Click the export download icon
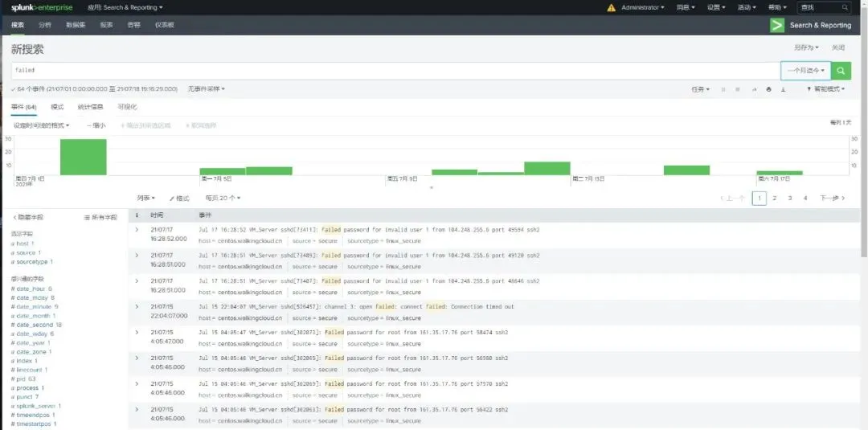Viewport: 868px width, 430px height. (784, 89)
